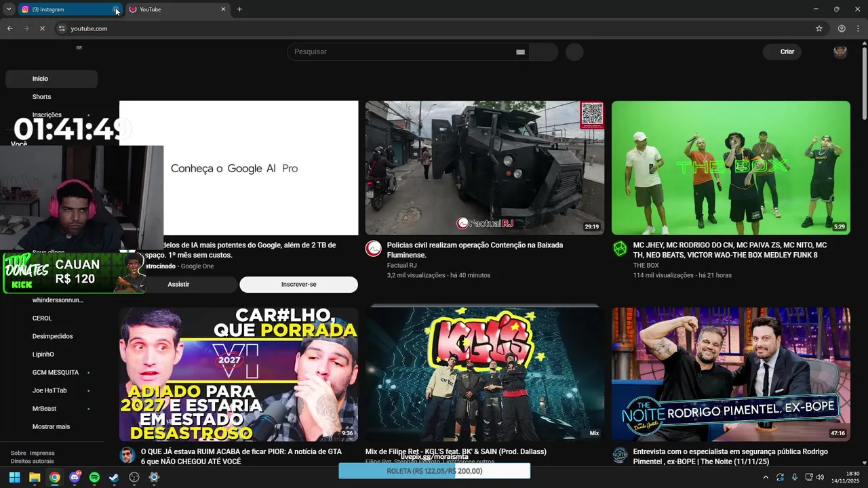This screenshot has width=868, height=488.
Task: Open the Direitos autorais footer link
Action: [32, 461]
